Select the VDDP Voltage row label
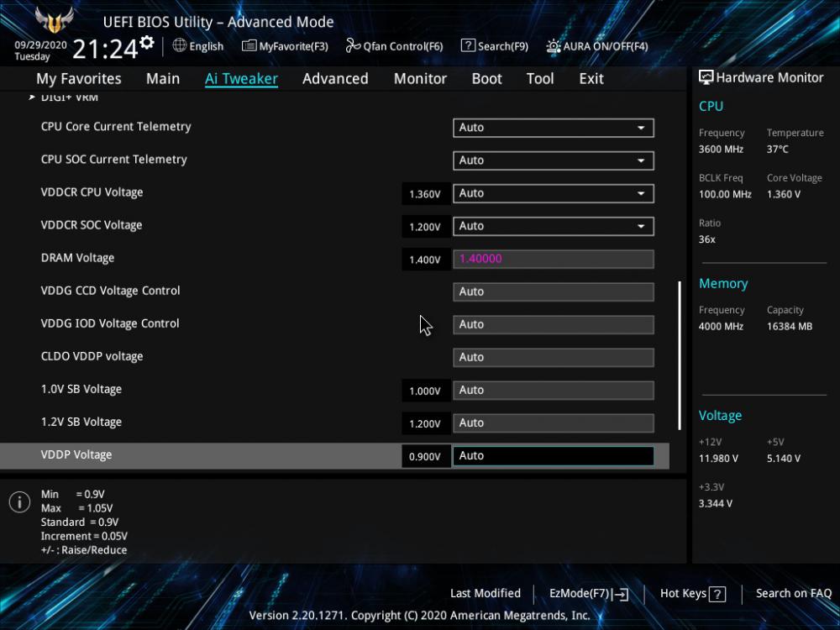 click(x=76, y=454)
